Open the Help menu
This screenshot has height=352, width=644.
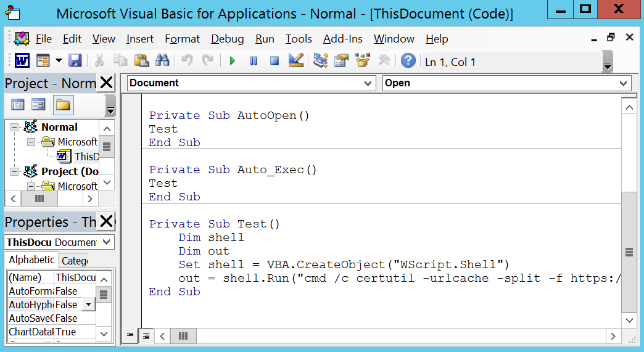point(437,39)
